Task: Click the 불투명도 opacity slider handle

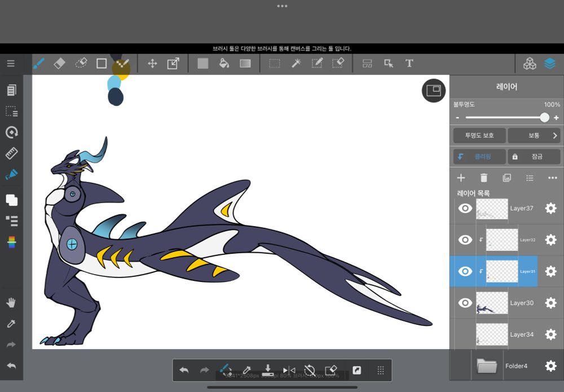Action: [x=545, y=117]
